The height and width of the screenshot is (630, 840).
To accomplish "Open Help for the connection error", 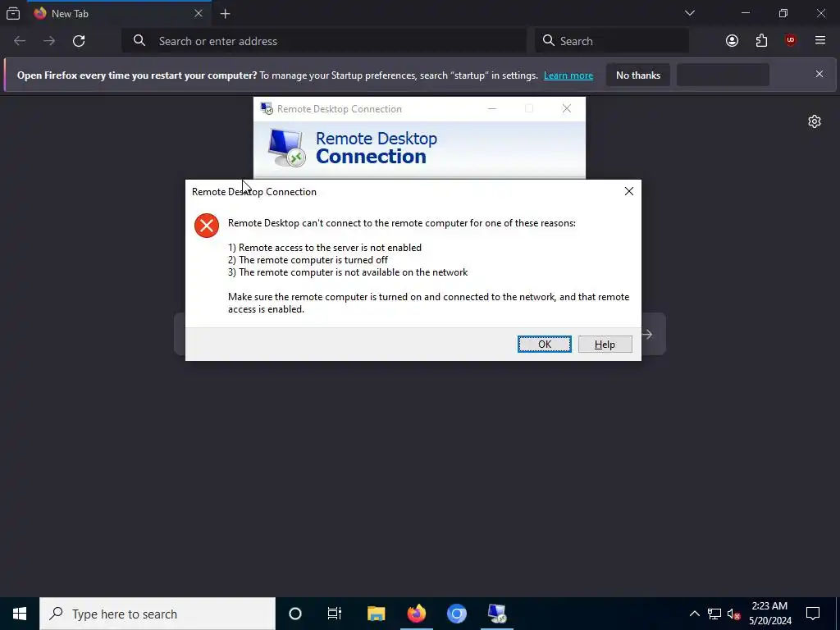I will click(605, 344).
